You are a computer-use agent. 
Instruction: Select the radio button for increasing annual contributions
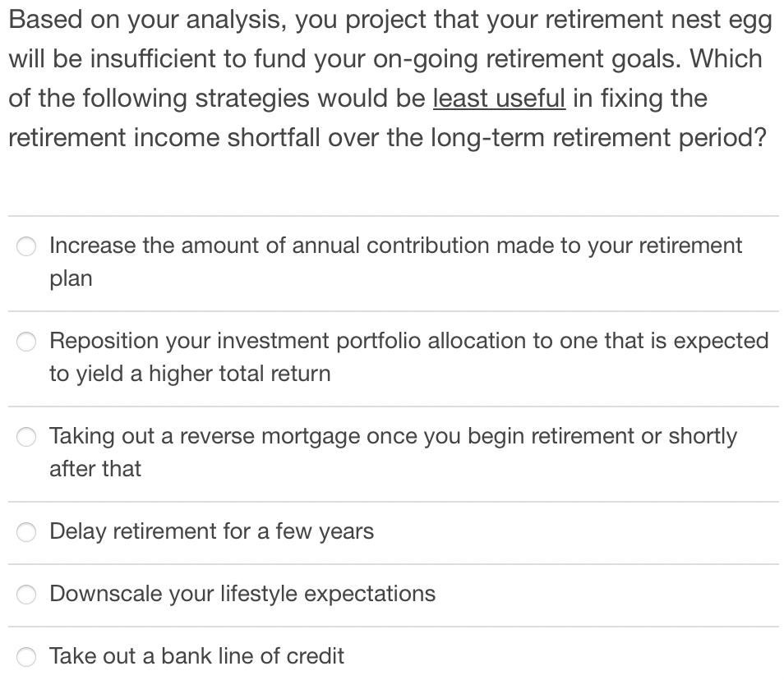pos(25,245)
